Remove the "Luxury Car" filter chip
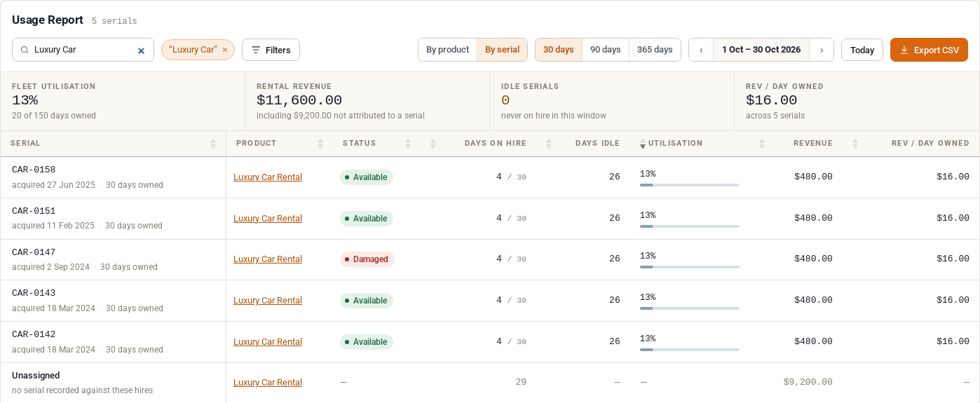 point(225,50)
